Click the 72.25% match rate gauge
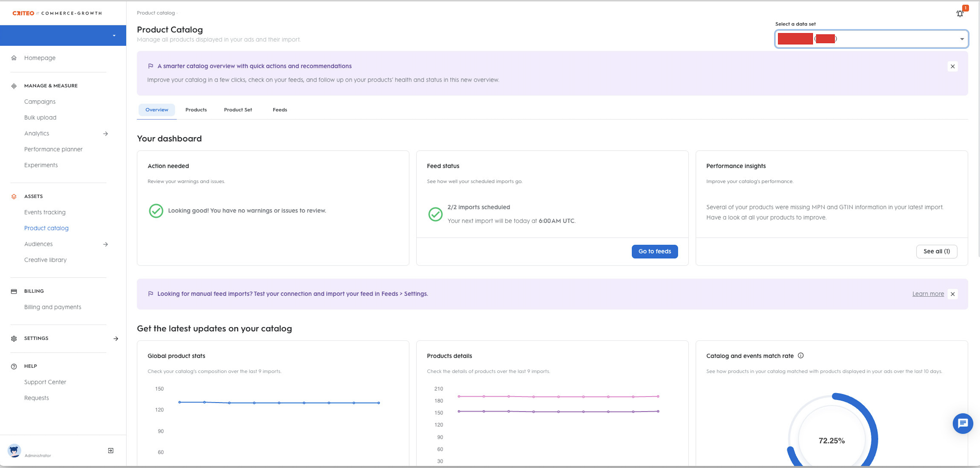Image resolution: width=980 pixels, height=468 pixels. [x=832, y=440]
